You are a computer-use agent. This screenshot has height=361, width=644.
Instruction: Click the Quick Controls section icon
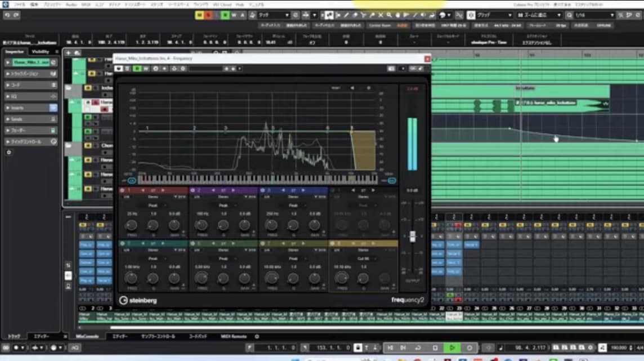coord(53,142)
